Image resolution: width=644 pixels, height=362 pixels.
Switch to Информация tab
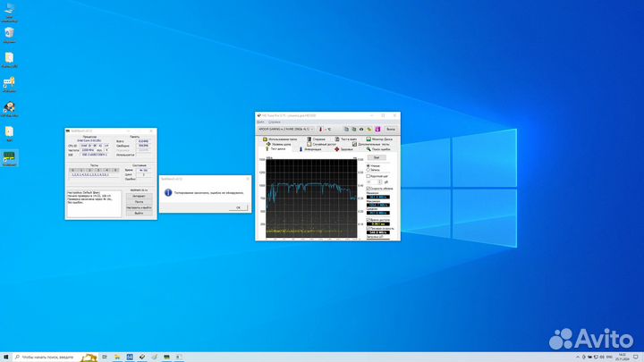tap(310, 149)
